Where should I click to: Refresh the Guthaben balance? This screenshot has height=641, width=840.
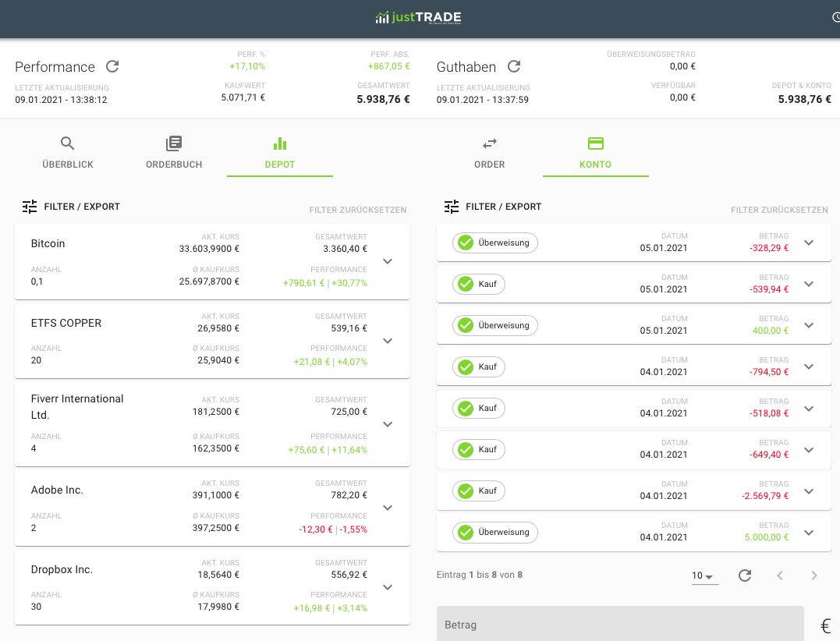[514, 66]
